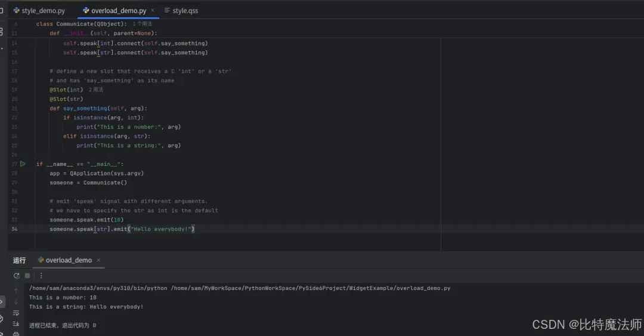Click the '1个用法' usage hint
The image size is (644, 336).
142,24
